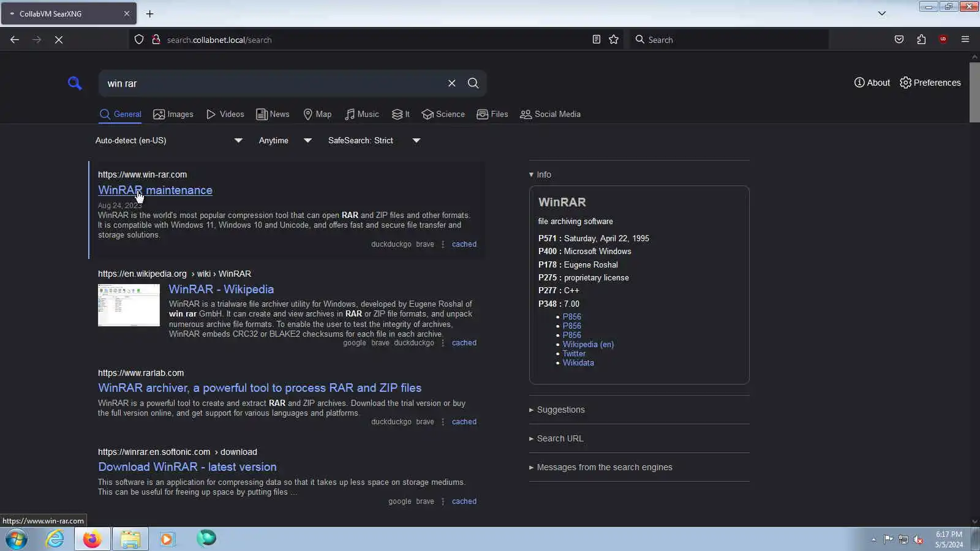Open cached copy of rarlab result

[x=464, y=422]
